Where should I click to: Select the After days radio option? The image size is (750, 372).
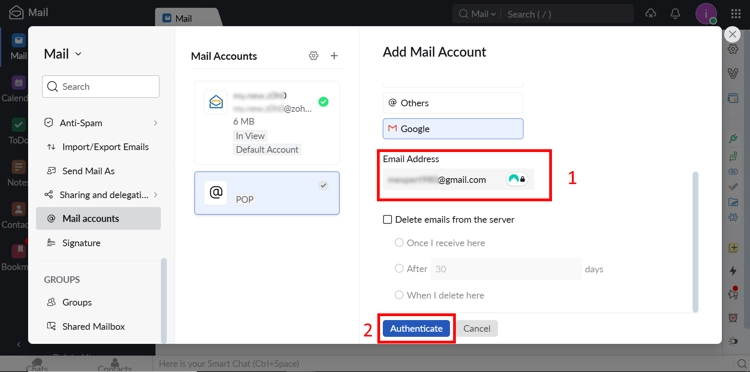[399, 269]
